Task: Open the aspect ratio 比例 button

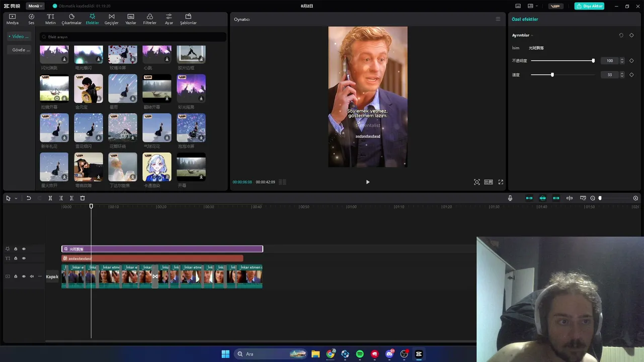Action: (489, 182)
